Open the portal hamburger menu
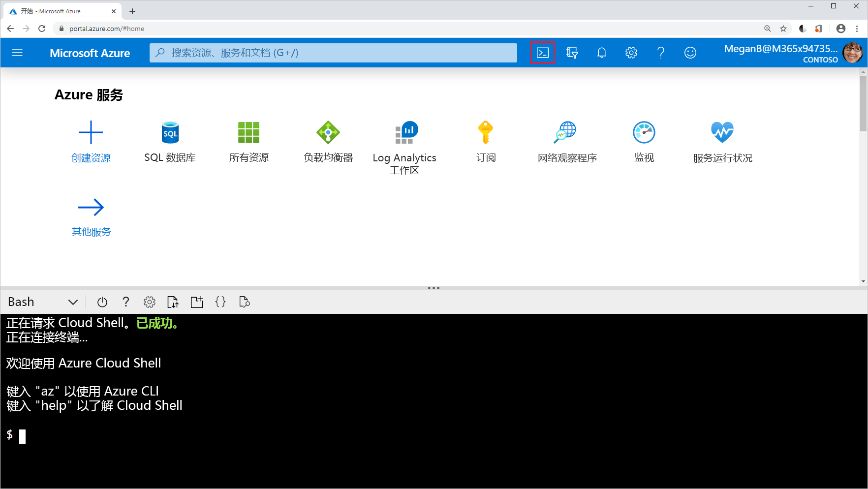The width and height of the screenshot is (868, 489). pos(17,53)
